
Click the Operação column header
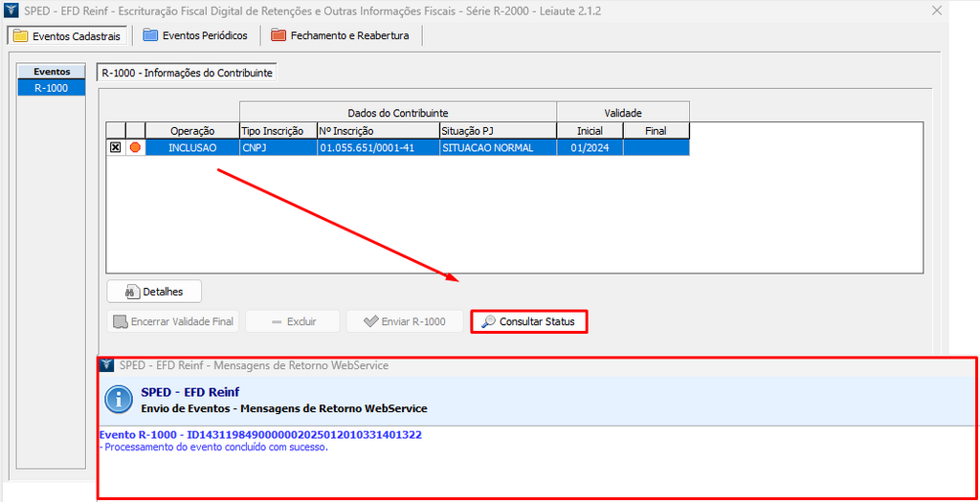(191, 131)
